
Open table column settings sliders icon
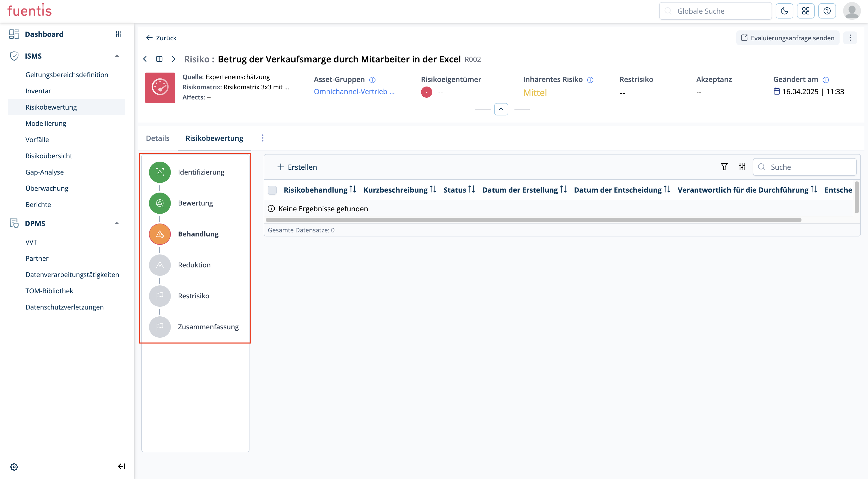[742, 167]
